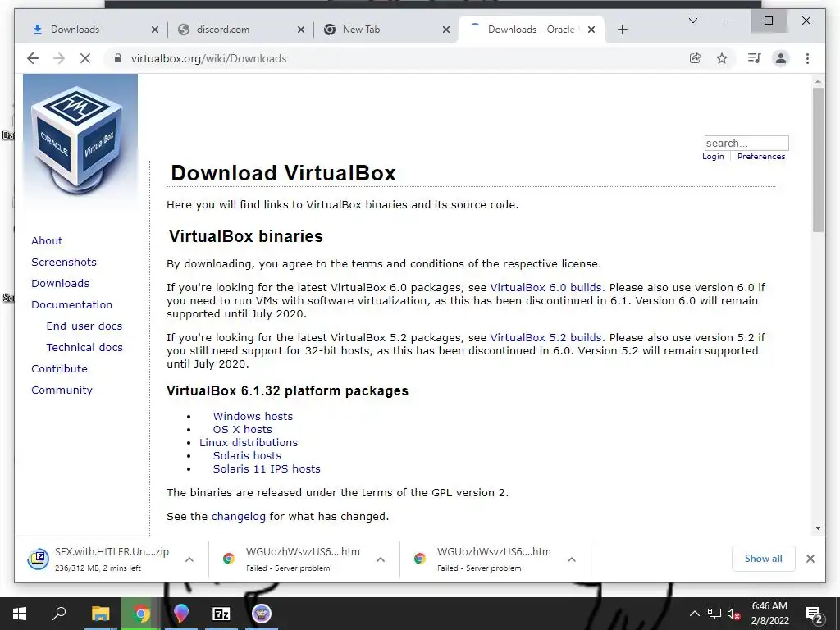Screen dimensions: 840x630
Task: Open Chrome three-dot menu
Action: tap(807, 58)
